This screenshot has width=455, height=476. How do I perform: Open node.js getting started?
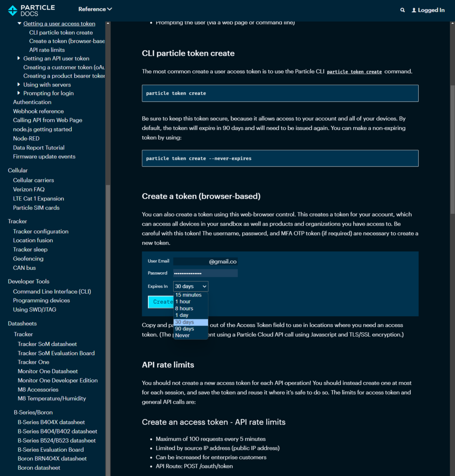pos(42,129)
